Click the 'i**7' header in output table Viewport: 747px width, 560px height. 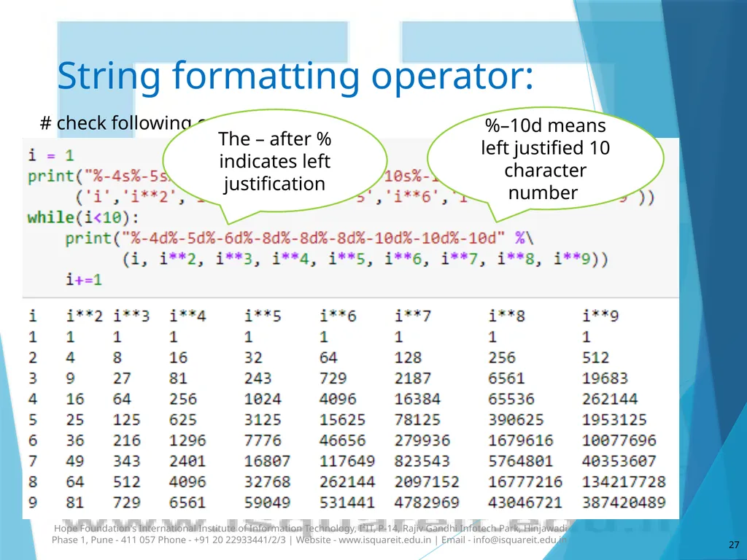pyautogui.click(x=413, y=316)
